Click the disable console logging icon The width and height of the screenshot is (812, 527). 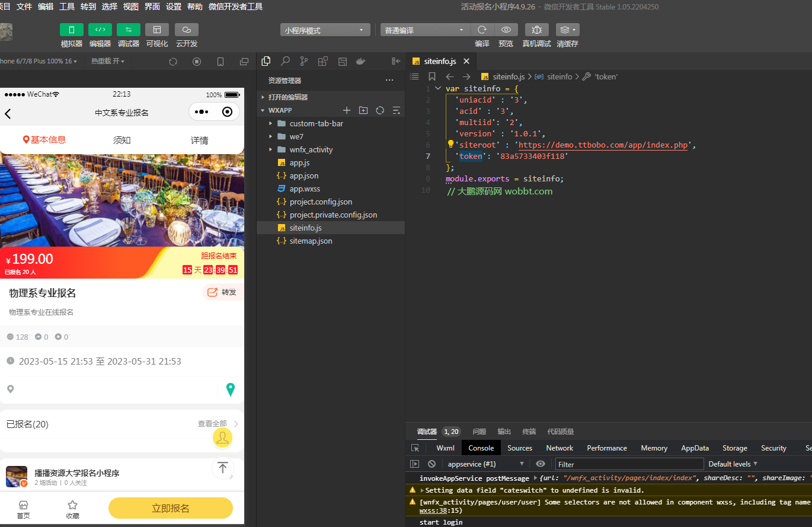click(431, 464)
